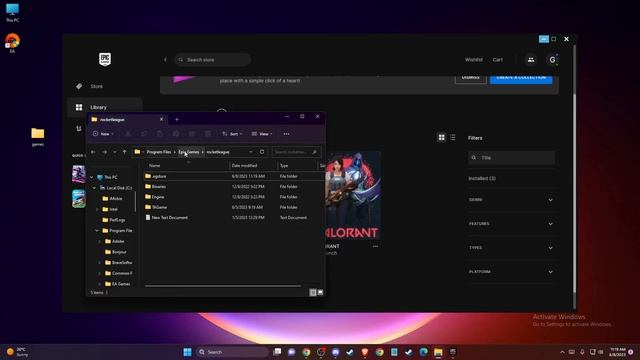Click the Explorer horizontal scrollbar
This screenshot has height=360, width=640.
[x=223, y=286]
